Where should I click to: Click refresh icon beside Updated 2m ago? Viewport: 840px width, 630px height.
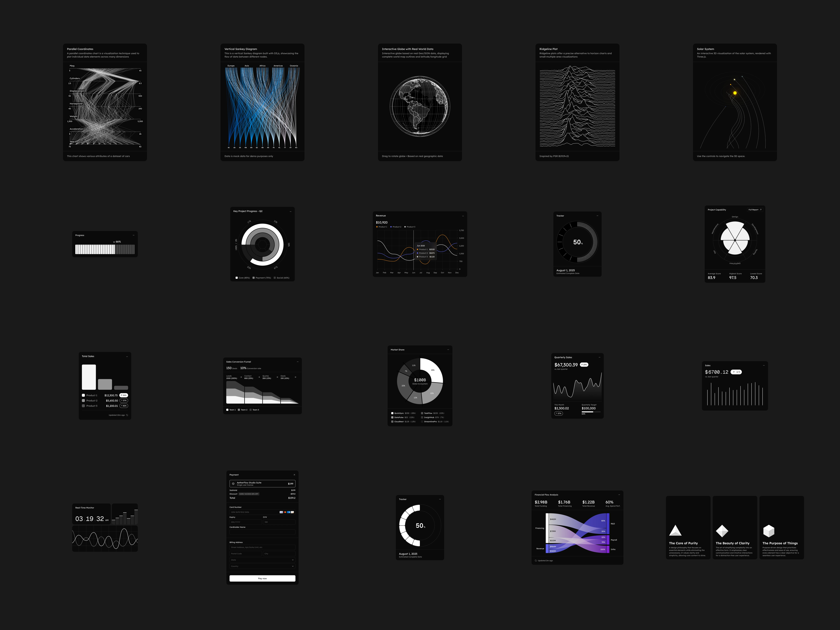[x=536, y=561]
